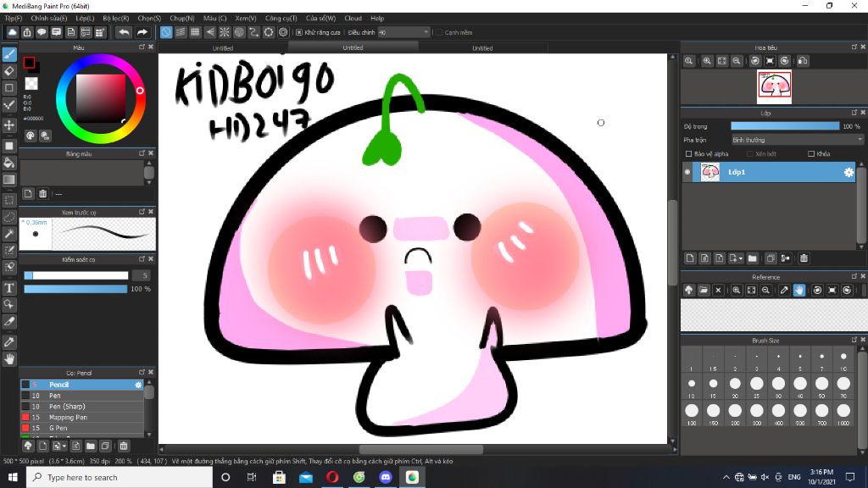Choose brush size 1000 preset
868x488 pixels.
843,413
